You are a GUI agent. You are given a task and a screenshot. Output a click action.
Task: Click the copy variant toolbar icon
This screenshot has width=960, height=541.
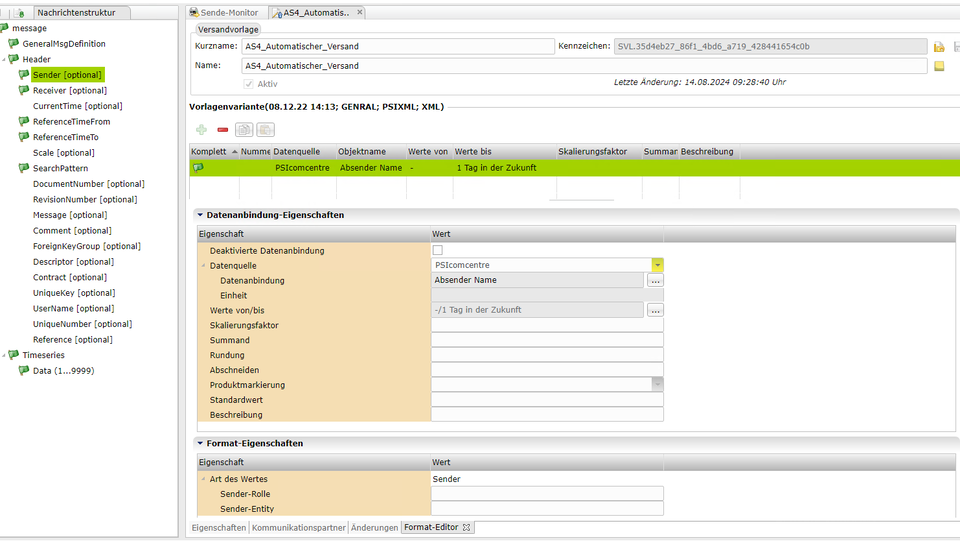tap(244, 130)
